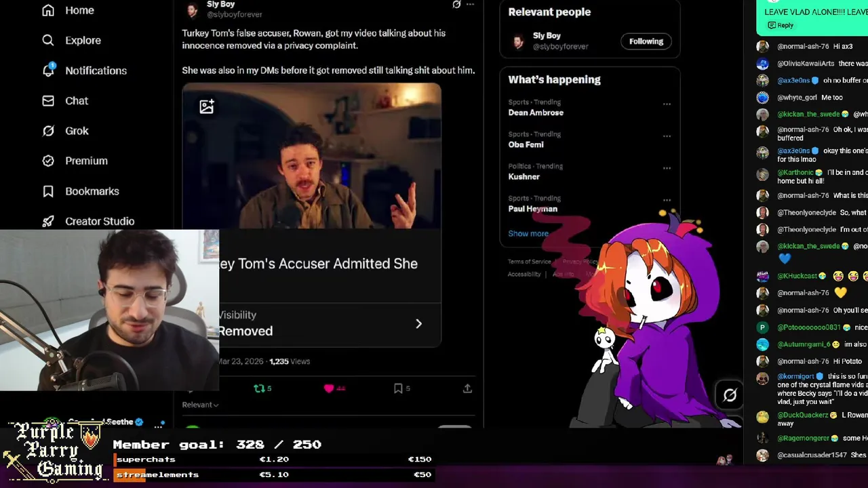Expand the Relevant replies sort dropdown

pyautogui.click(x=200, y=405)
